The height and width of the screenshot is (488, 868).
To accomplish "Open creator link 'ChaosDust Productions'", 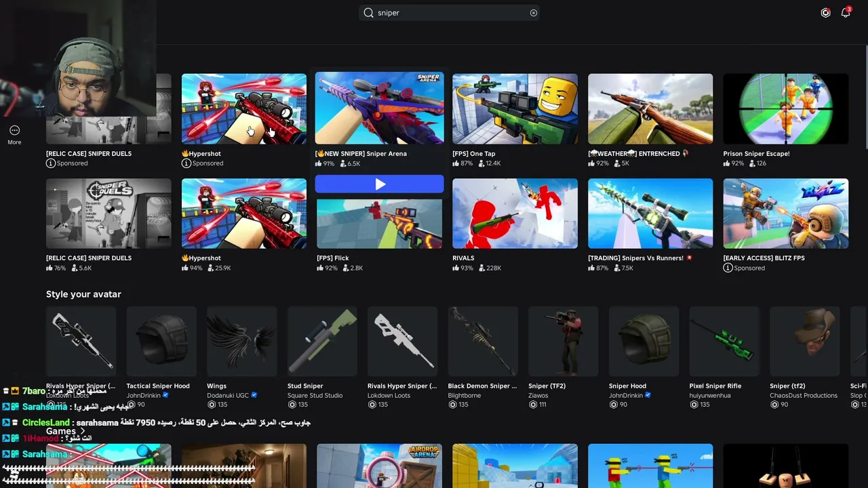I will [804, 395].
